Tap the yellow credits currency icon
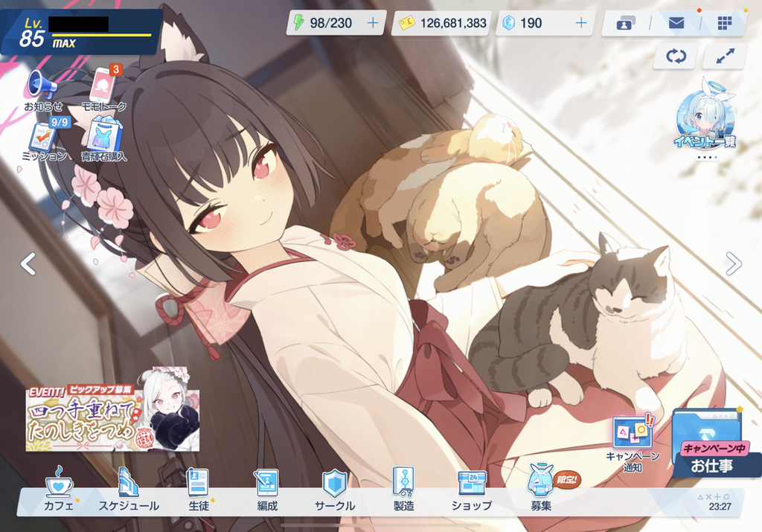This screenshot has height=532, width=762. [407, 23]
